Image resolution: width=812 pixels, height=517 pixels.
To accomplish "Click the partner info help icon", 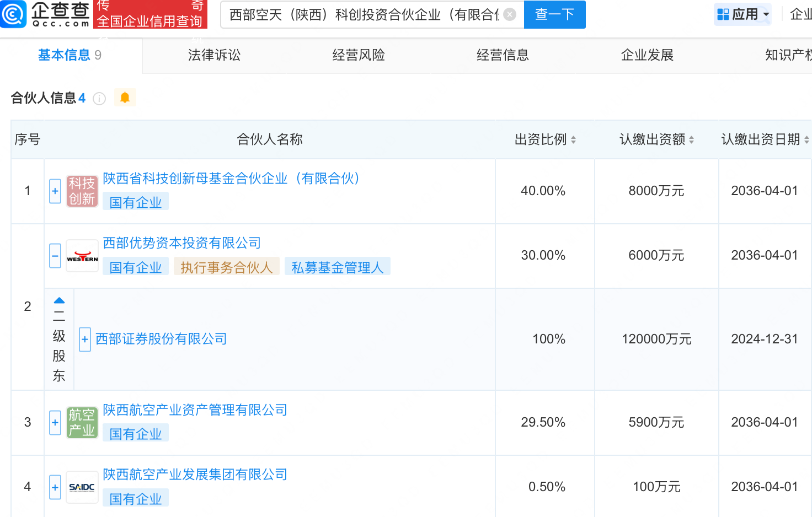I will coord(99,99).
